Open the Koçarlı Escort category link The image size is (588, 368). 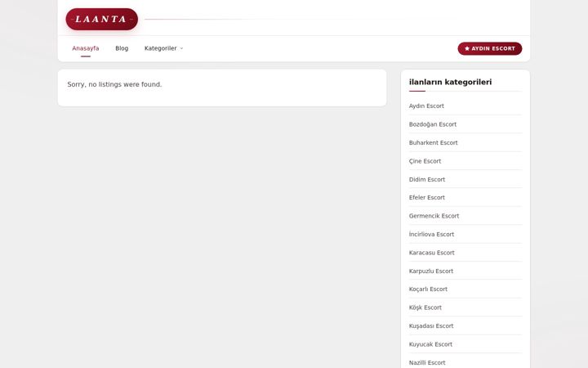pyautogui.click(x=428, y=289)
